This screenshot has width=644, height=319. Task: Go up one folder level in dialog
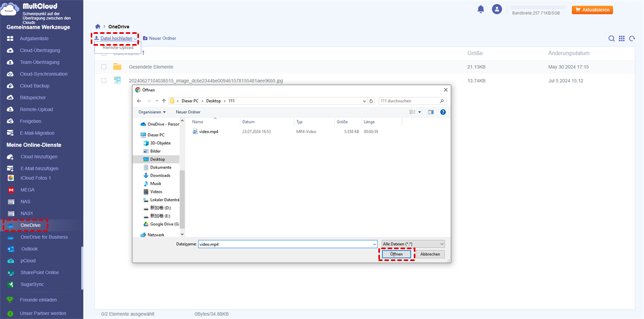pos(164,101)
